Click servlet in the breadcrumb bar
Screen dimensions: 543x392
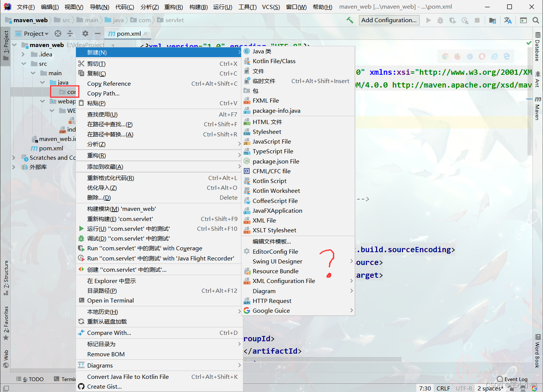click(x=174, y=20)
